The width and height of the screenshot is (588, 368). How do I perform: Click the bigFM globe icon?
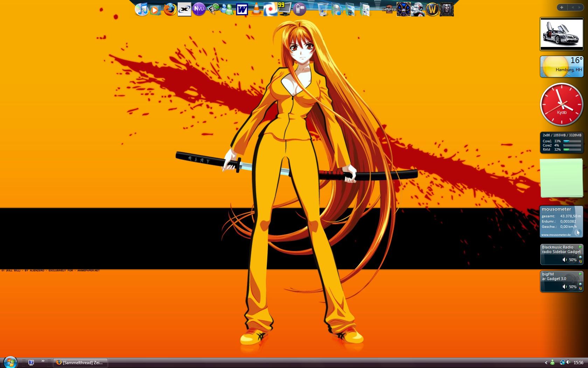point(580,285)
